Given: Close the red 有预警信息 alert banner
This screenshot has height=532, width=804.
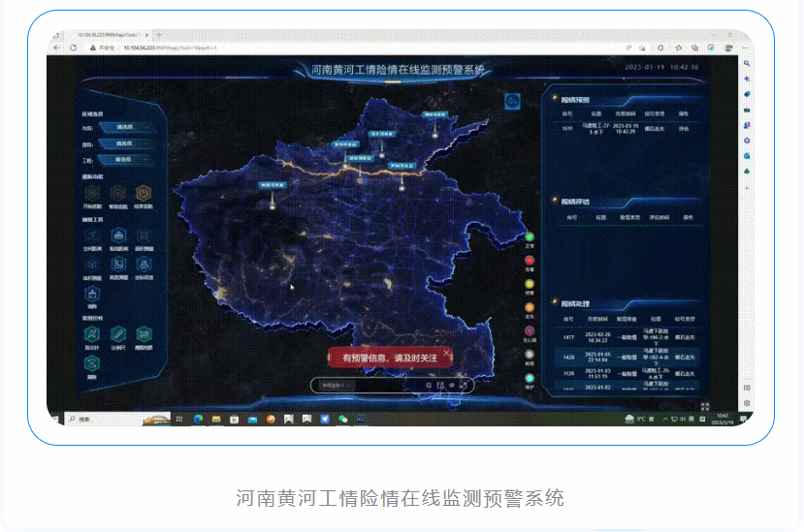Looking at the screenshot, I should (x=446, y=353).
